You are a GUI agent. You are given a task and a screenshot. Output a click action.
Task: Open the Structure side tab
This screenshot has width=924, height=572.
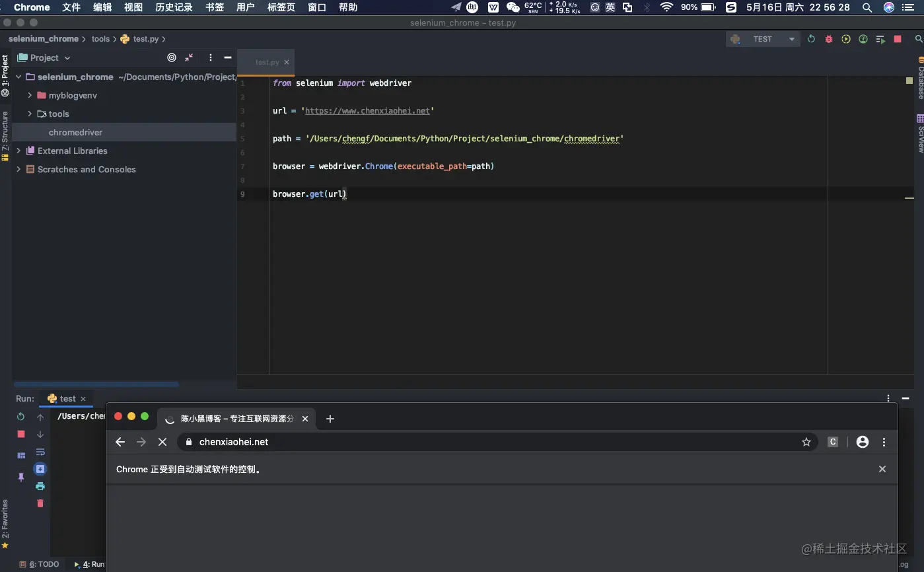5,137
